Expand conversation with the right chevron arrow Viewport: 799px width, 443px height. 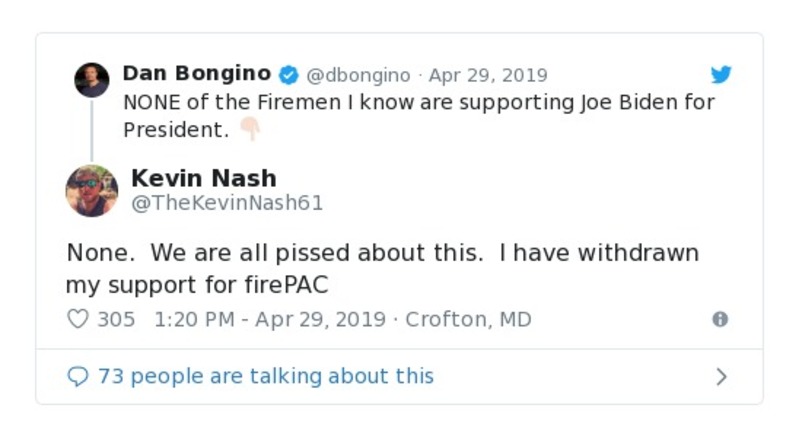(x=721, y=377)
